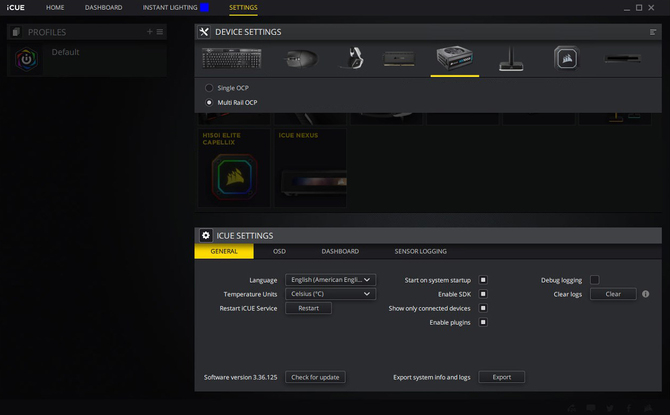This screenshot has width=670, height=415.
Task: Switch to the Sensor Logging tab
Action: (x=420, y=251)
